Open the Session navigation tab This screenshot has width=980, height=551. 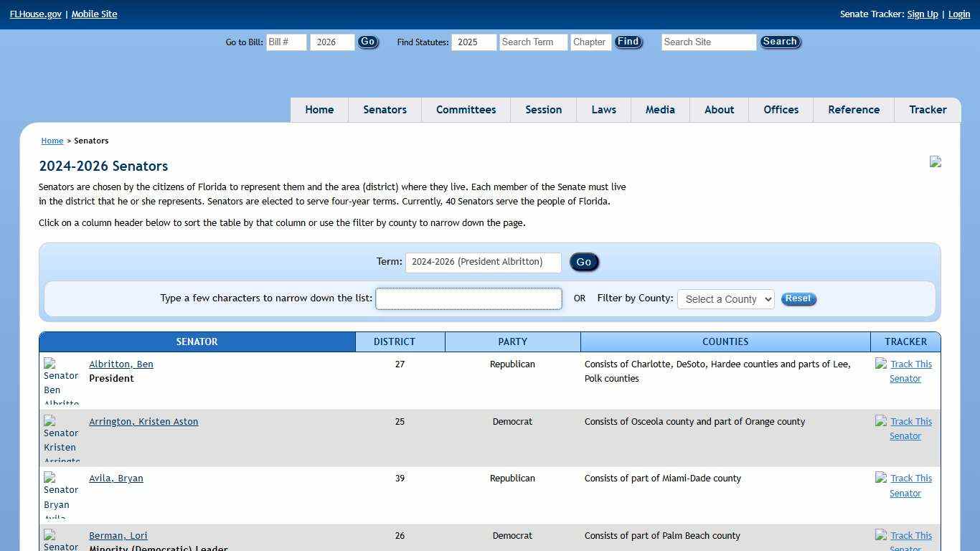543,110
